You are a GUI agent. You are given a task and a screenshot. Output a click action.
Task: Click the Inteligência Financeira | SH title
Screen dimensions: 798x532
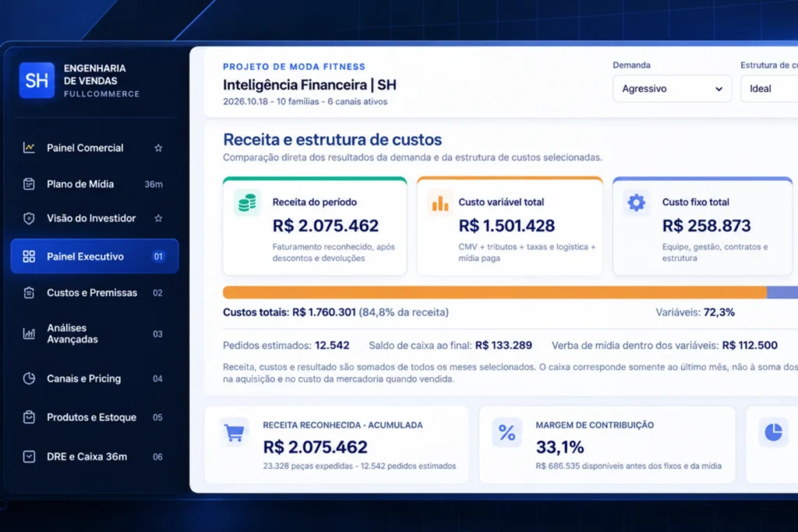(x=309, y=85)
